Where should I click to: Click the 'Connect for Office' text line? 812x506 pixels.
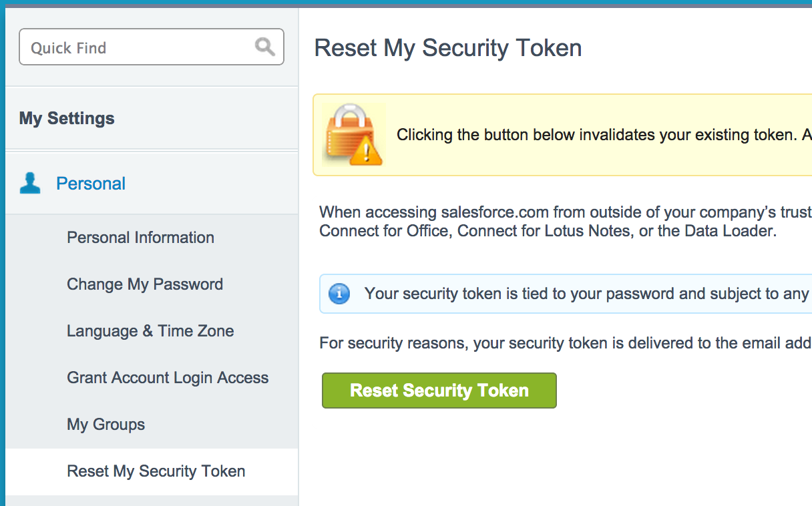[x=548, y=232]
